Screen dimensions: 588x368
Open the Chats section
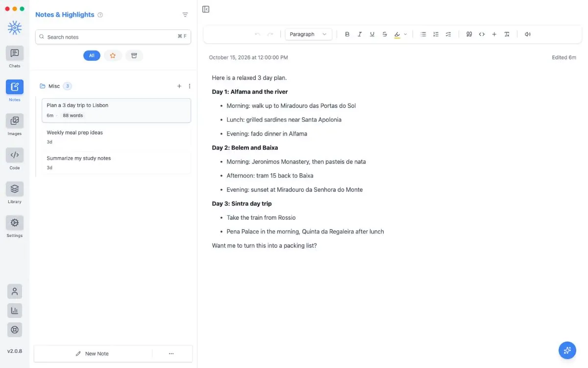click(x=15, y=53)
